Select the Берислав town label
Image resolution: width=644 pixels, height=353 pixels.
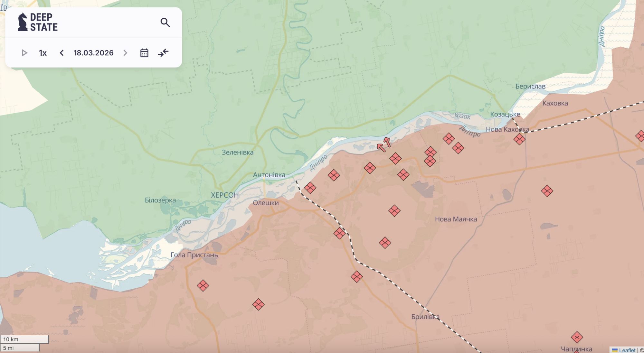point(530,86)
